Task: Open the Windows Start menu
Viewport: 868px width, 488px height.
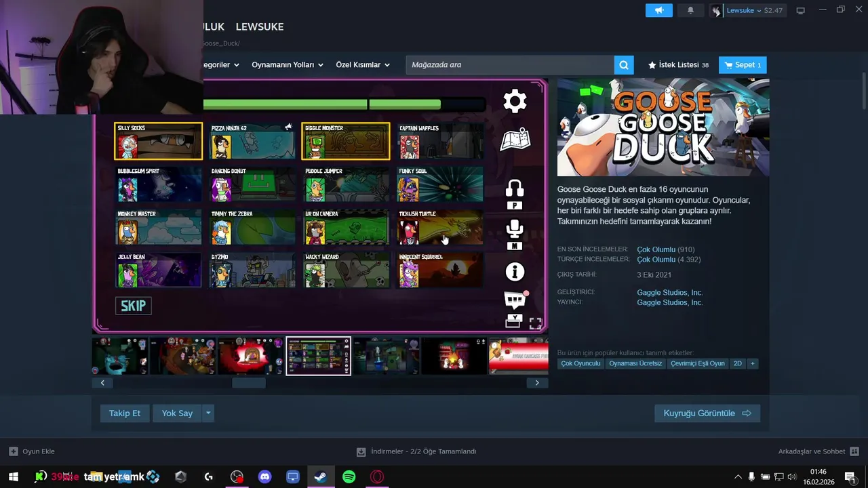Action: tap(13, 477)
